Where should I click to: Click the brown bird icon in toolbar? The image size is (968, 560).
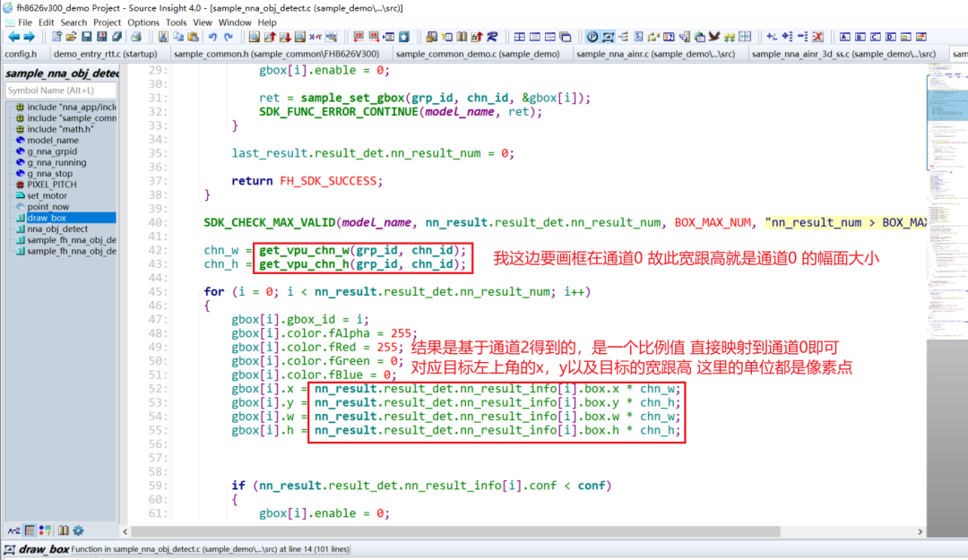[713, 37]
